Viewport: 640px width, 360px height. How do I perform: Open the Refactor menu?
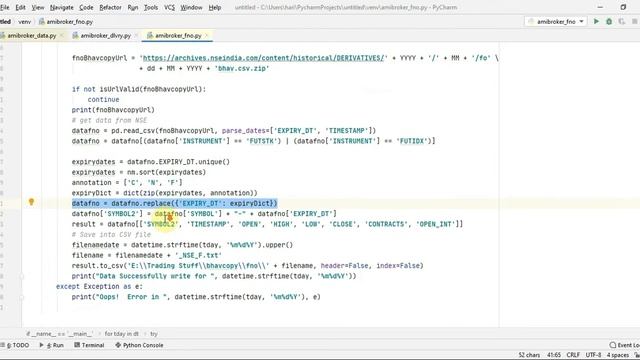(110, 7)
